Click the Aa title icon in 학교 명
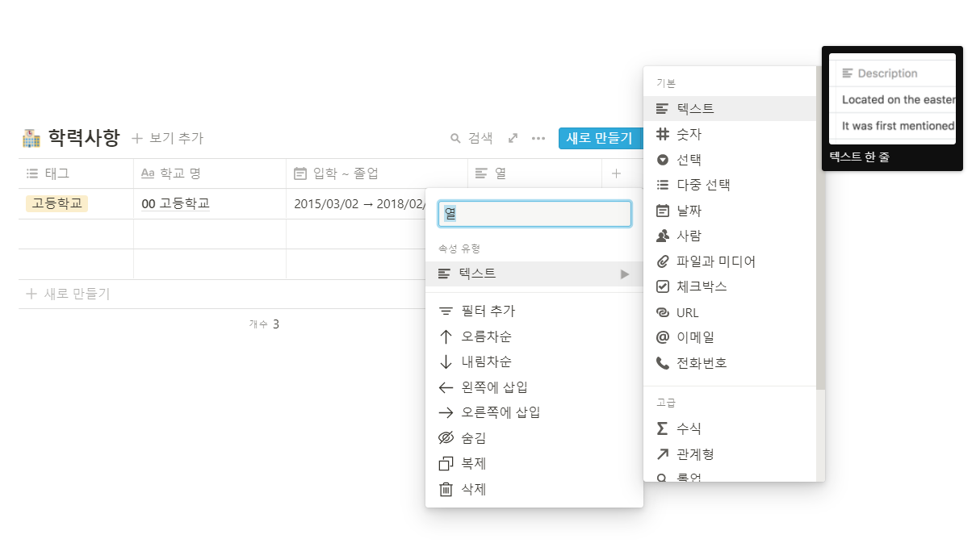This screenshot has width=976, height=560. tap(147, 173)
